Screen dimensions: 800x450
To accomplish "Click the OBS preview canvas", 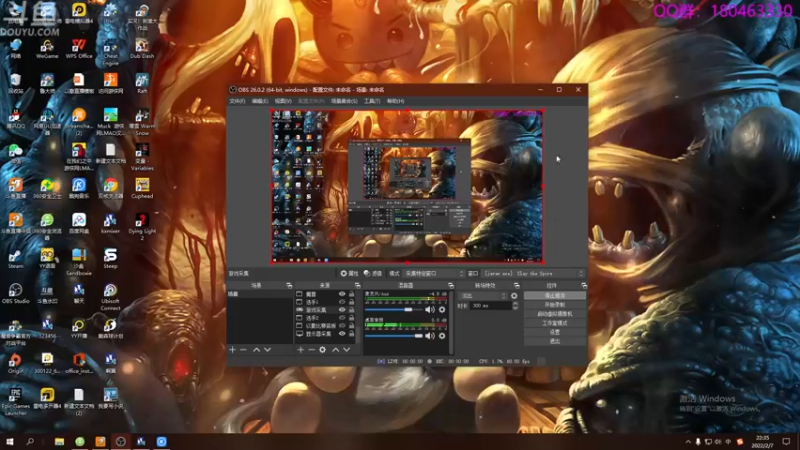I will click(x=407, y=186).
